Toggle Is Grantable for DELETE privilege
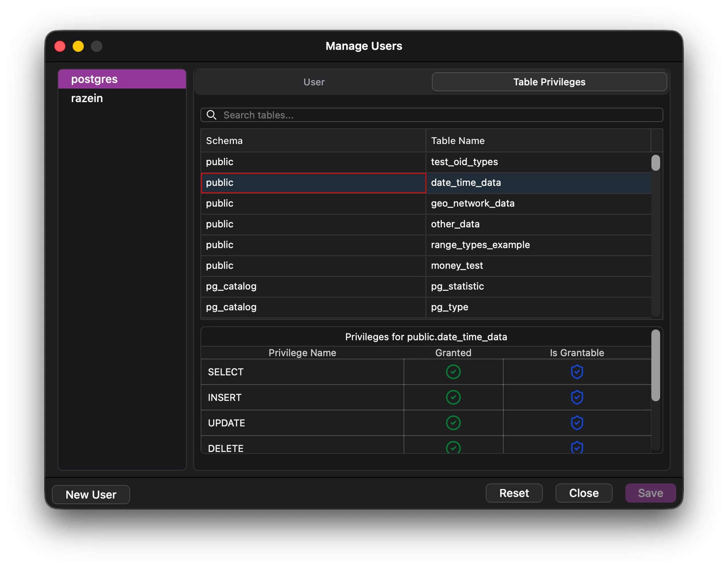This screenshot has height=568, width=728. (577, 448)
